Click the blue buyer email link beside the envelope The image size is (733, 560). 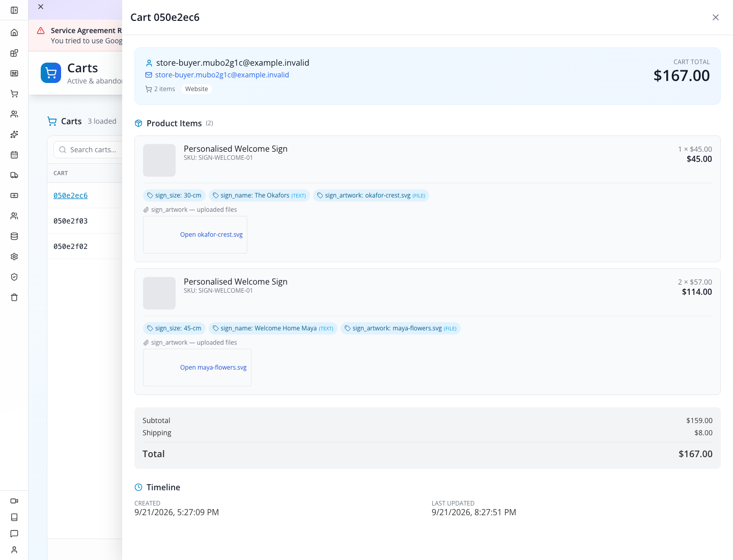[222, 75]
